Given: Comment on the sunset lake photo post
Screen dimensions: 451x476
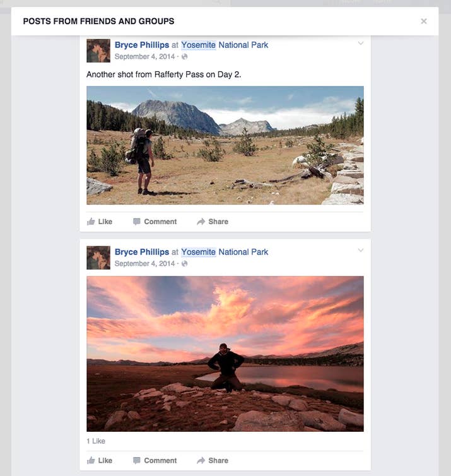Looking at the screenshot, I should click(155, 460).
